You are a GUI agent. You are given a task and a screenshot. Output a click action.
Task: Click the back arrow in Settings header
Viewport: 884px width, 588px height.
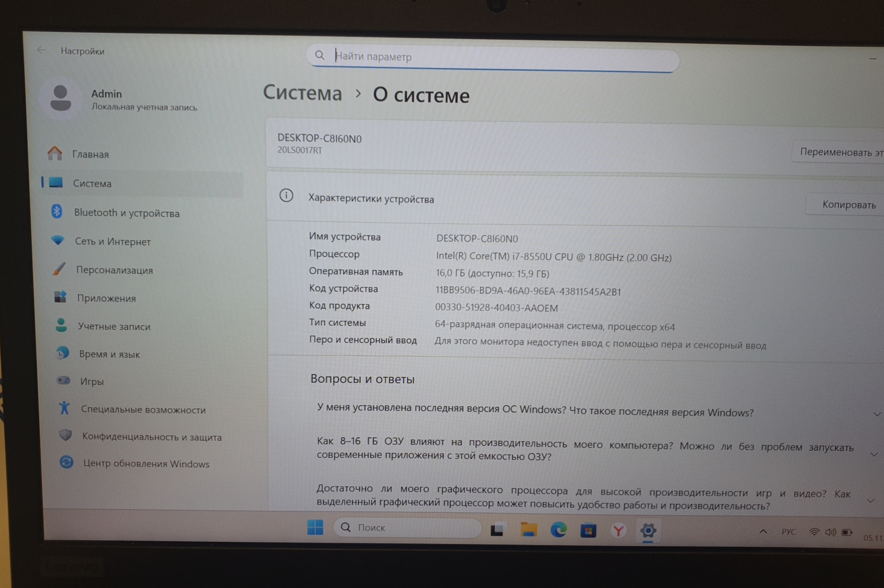click(x=41, y=50)
